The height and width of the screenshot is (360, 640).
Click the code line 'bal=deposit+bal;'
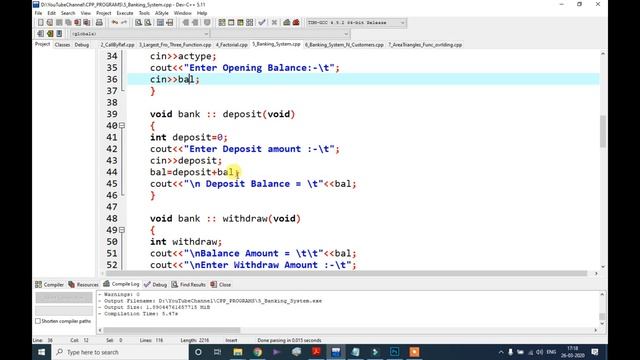pyautogui.click(x=194, y=172)
